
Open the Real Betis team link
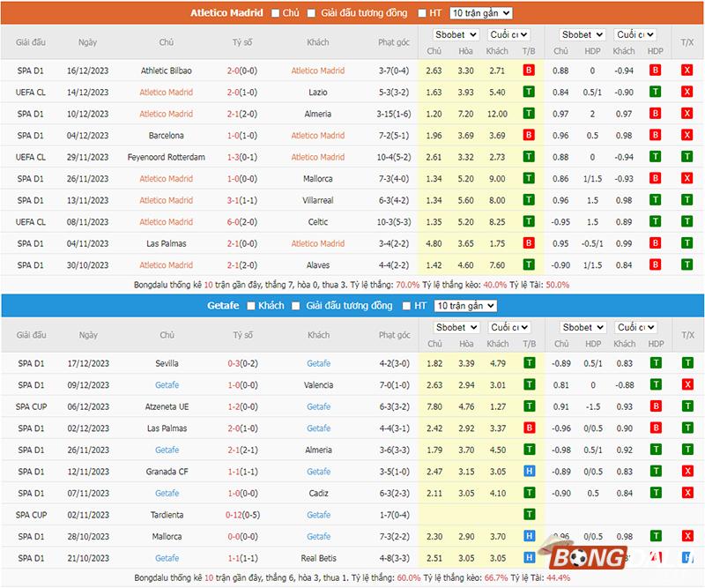[318, 558]
